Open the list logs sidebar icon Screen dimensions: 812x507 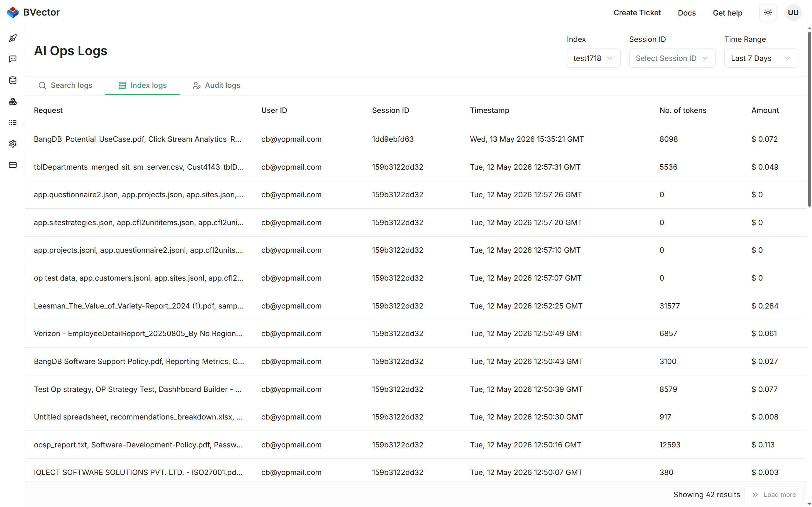coord(13,123)
